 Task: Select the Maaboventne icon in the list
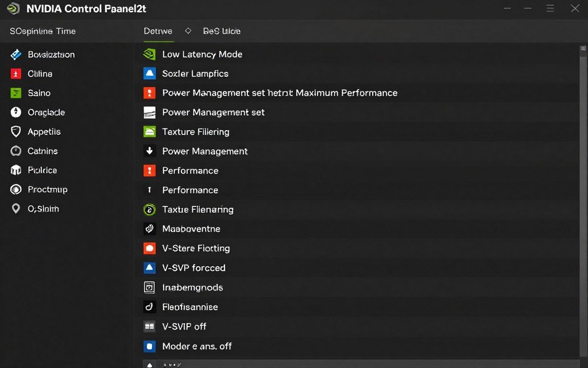click(149, 228)
